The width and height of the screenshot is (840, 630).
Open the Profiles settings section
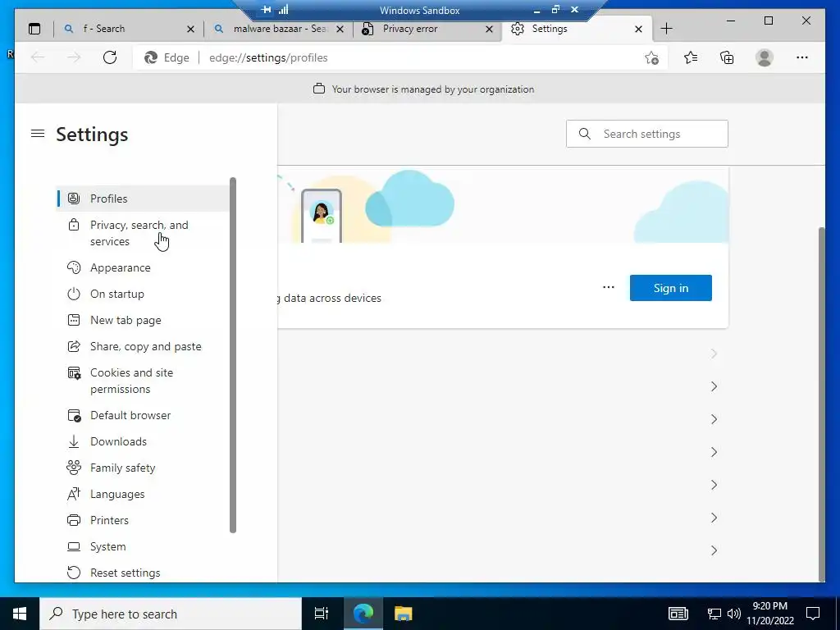[x=143, y=199]
